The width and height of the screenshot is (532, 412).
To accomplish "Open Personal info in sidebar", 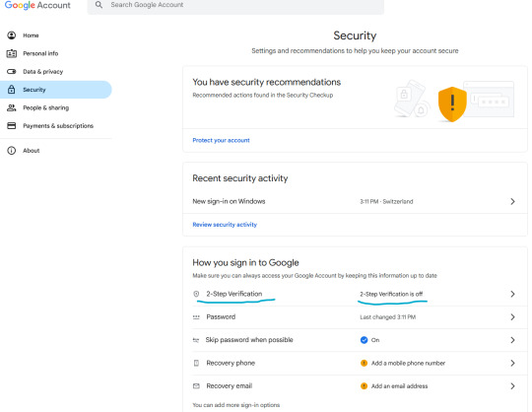I will [x=56, y=53].
